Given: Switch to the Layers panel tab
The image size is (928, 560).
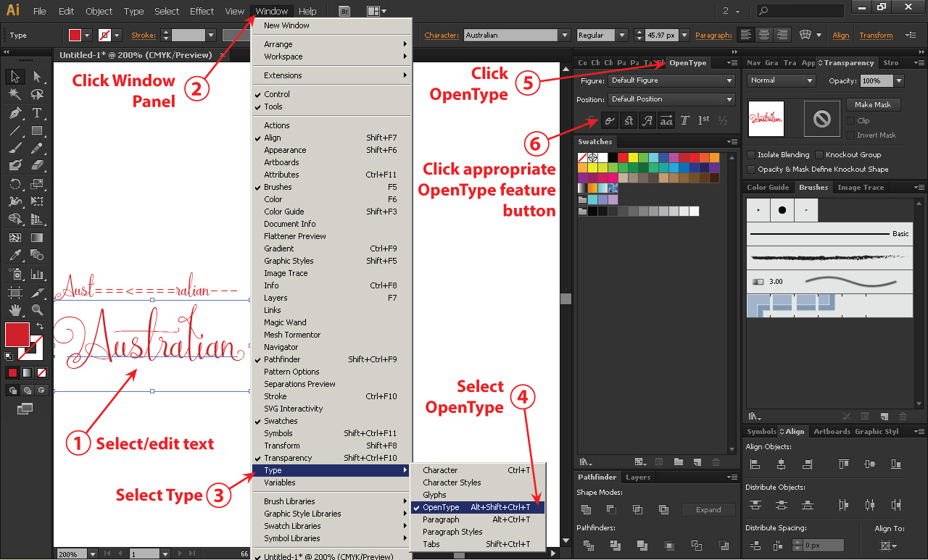Looking at the screenshot, I should tap(638, 477).
